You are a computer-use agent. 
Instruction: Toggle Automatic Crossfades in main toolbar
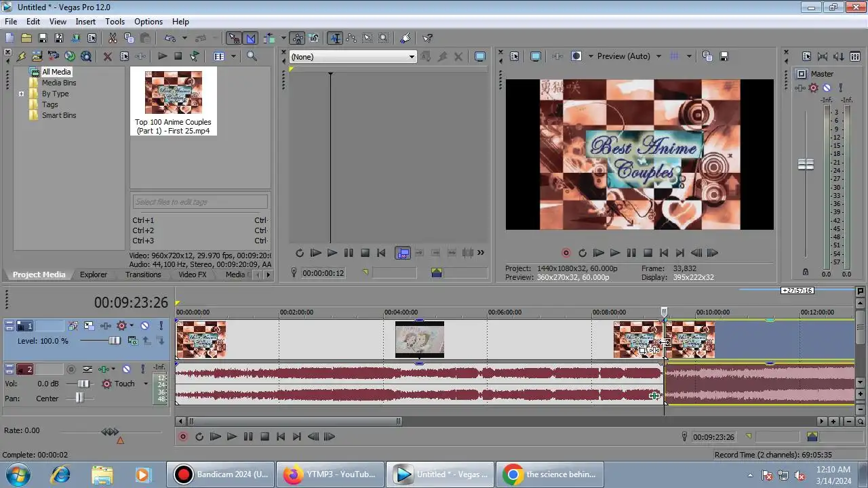(x=250, y=39)
